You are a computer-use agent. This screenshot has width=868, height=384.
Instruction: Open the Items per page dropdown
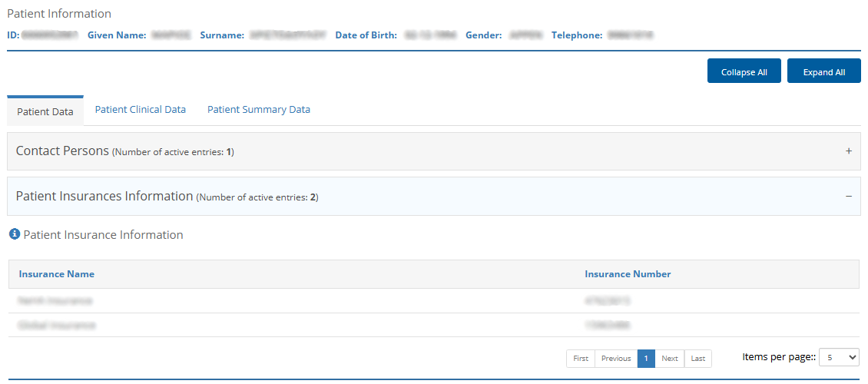[x=839, y=357]
